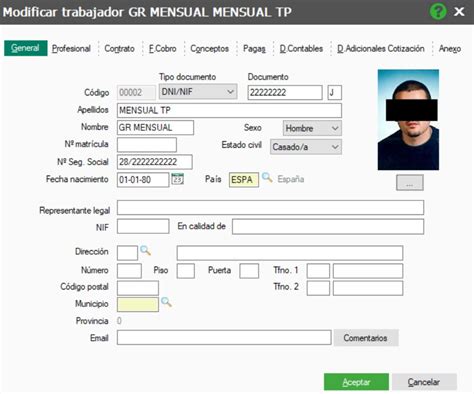Click the worker photo thumbnail
Viewport: 474px width, 394px height.
point(408,120)
